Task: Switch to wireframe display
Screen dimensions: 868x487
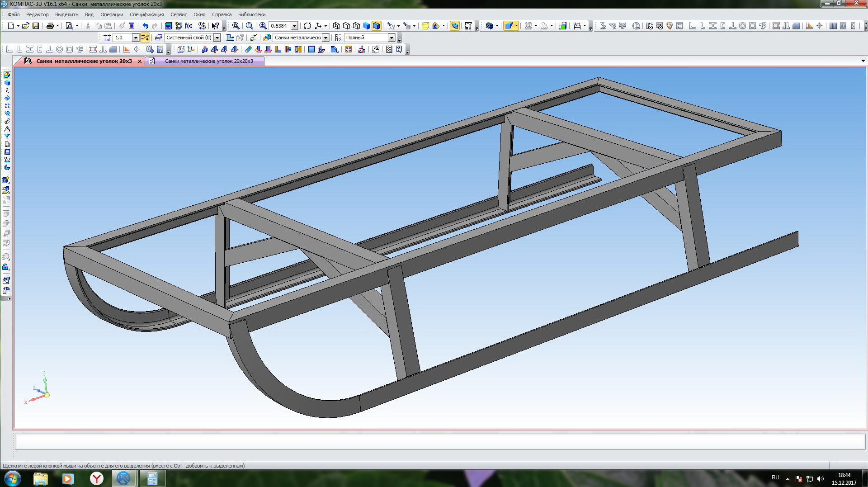Action: point(336,26)
